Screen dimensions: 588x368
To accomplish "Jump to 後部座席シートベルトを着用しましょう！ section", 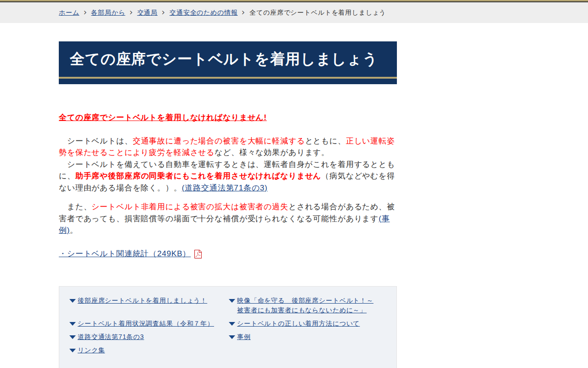I will (142, 300).
